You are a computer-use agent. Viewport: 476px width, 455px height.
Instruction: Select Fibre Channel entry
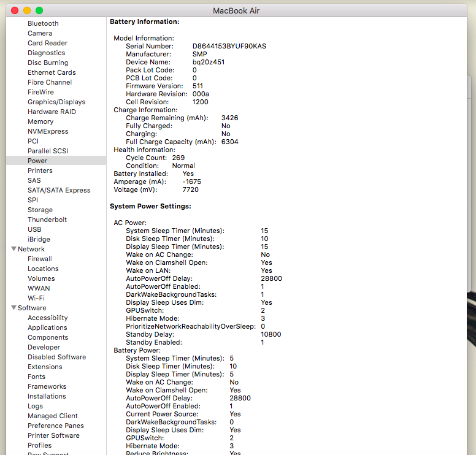click(x=50, y=82)
